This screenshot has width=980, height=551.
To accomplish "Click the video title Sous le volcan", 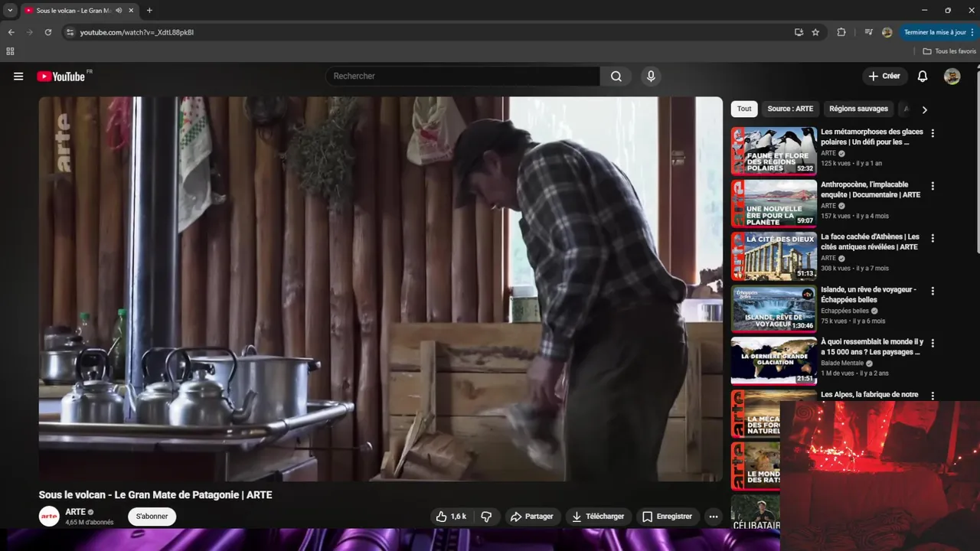I will click(155, 495).
